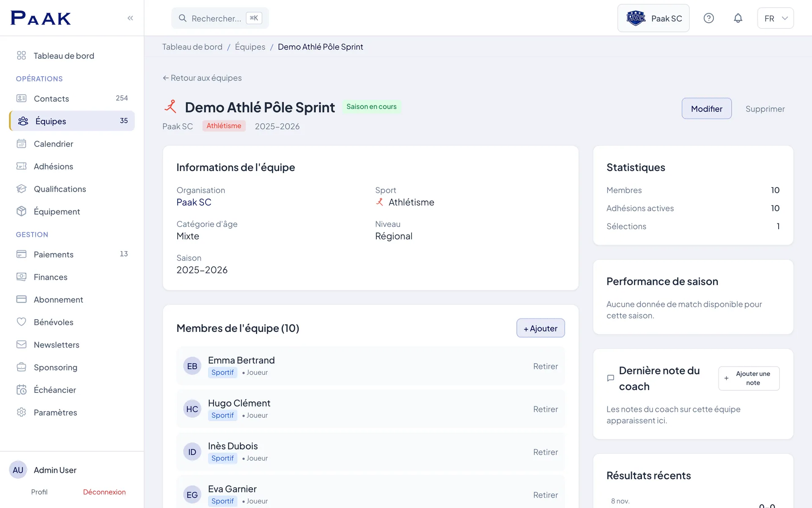Click the Adhésions card icon

[x=21, y=166]
